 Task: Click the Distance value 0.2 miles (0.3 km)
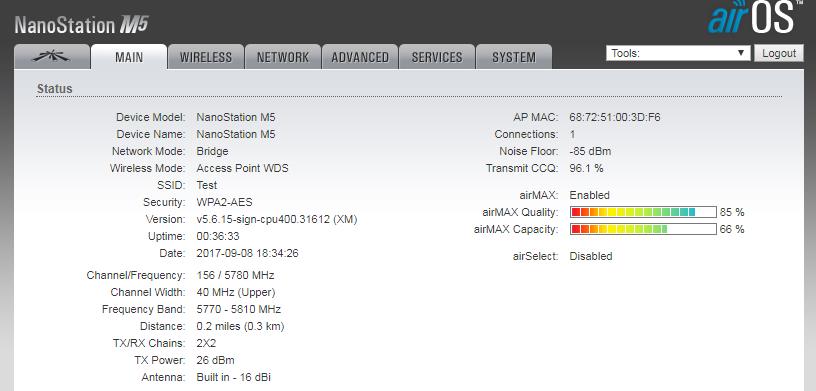click(x=240, y=326)
